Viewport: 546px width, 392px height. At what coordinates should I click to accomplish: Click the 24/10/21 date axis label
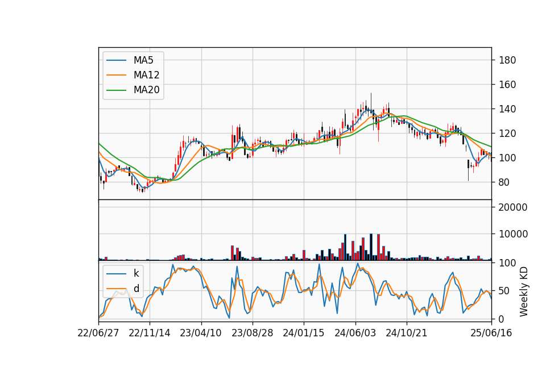406,333
